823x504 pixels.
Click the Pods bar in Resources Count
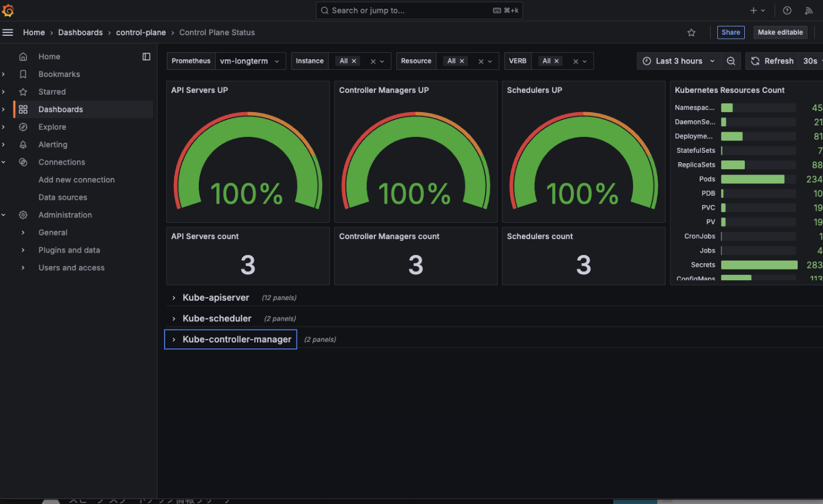point(752,179)
